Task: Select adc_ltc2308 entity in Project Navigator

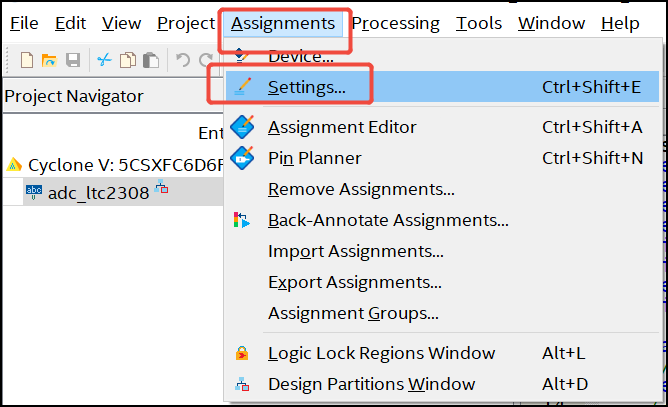Action: pos(98,193)
